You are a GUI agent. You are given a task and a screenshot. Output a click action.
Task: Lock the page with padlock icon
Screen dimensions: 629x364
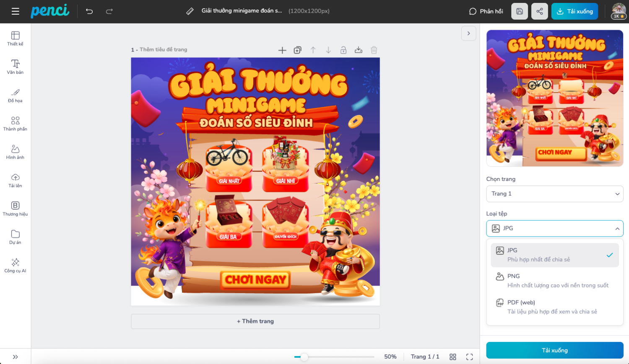[343, 50]
